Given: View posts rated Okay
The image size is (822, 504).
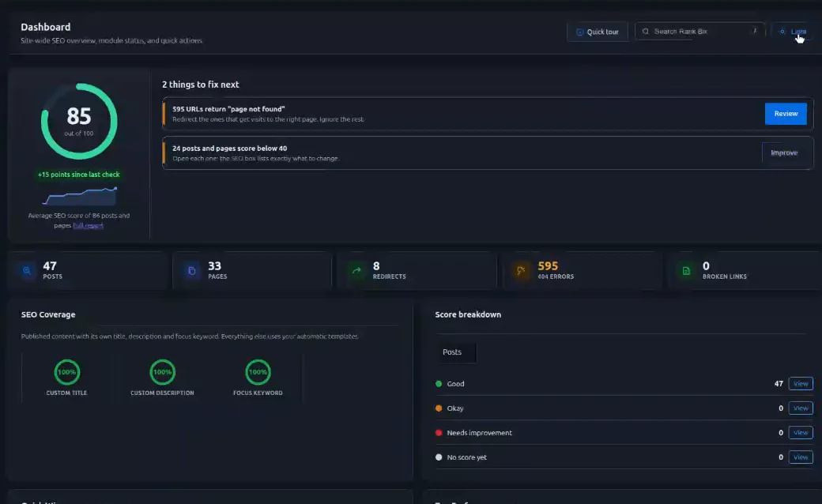Looking at the screenshot, I should (x=801, y=408).
